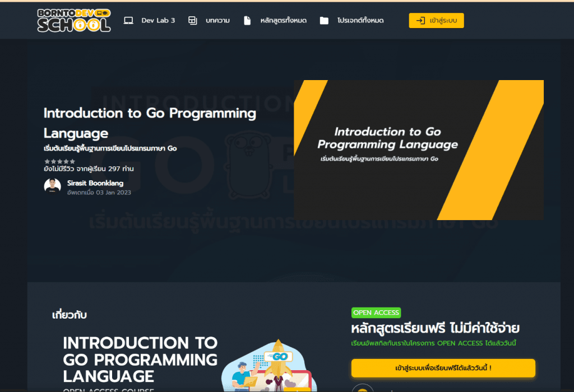Click the login arrow icon inside เข้าสู่ระบบ button
574x392 pixels.
421,20
